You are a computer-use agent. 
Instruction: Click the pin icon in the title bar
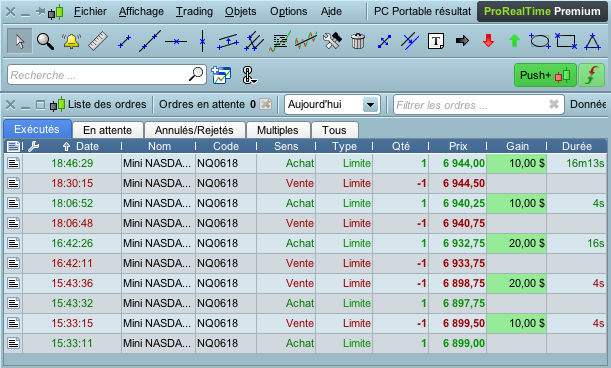(40, 12)
